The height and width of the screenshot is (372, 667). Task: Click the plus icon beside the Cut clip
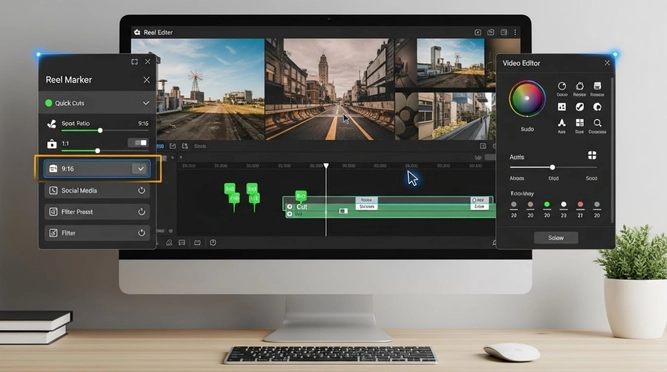[x=290, y=207]
